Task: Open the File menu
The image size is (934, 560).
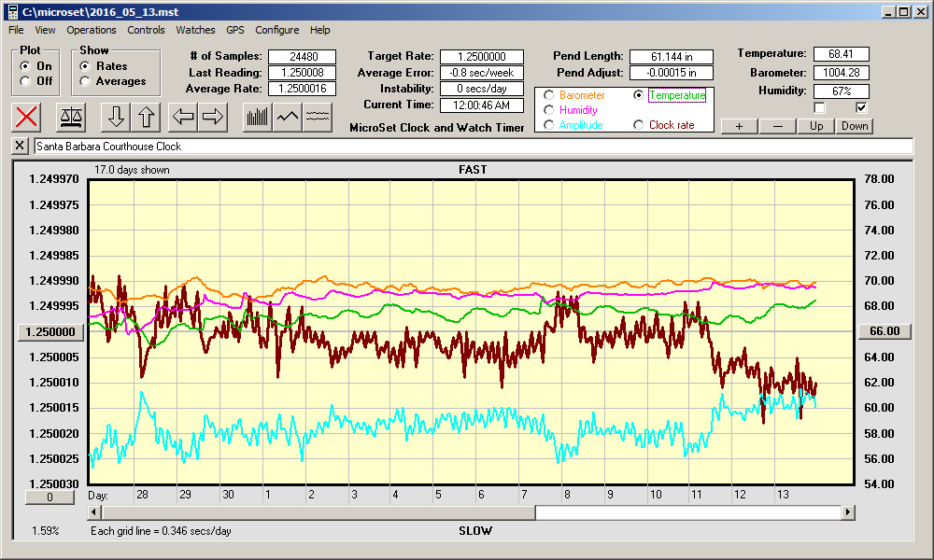Action: click(16, 30)
